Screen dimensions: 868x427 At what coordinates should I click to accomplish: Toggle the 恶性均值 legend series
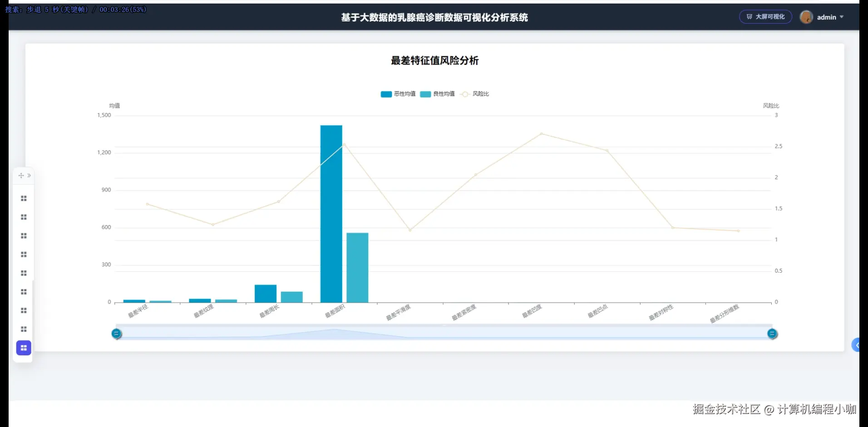tap(398, 94)
